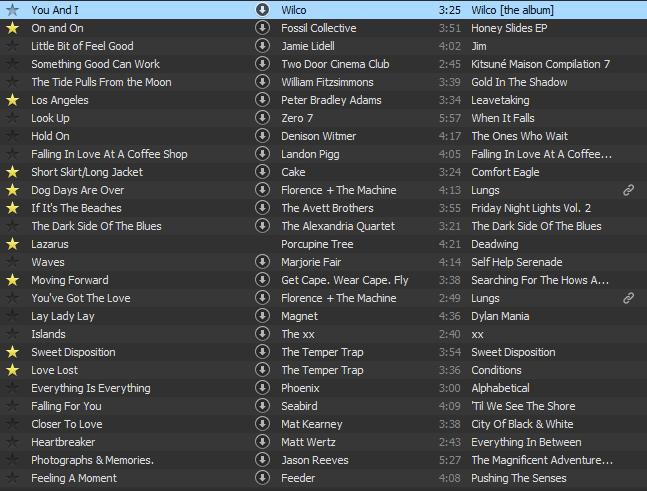Select song title Feeling A Moment
Image resolution: width=647 pixels, height=491 pixels.
pyautogui.click(x=74, y=478)
